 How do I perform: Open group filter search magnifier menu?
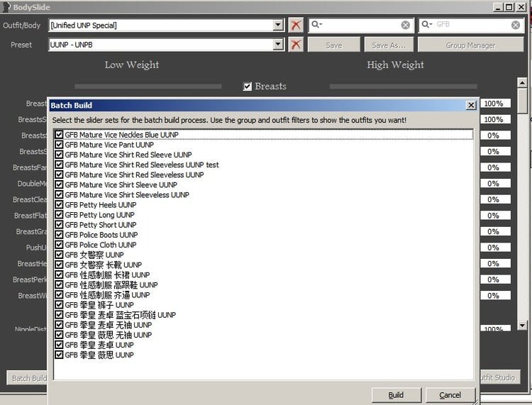[x=427, y=24]
